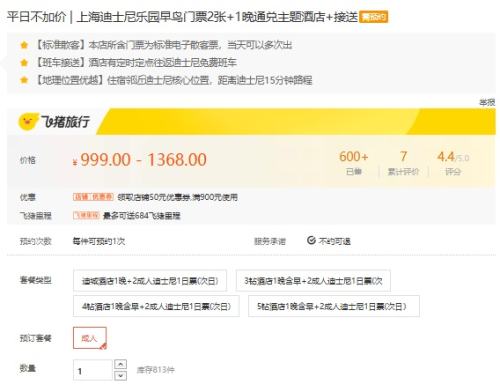Click the price ¥999.00 - 1368.00
This screenshot has height=392, width=500.
tap(140, 160)
